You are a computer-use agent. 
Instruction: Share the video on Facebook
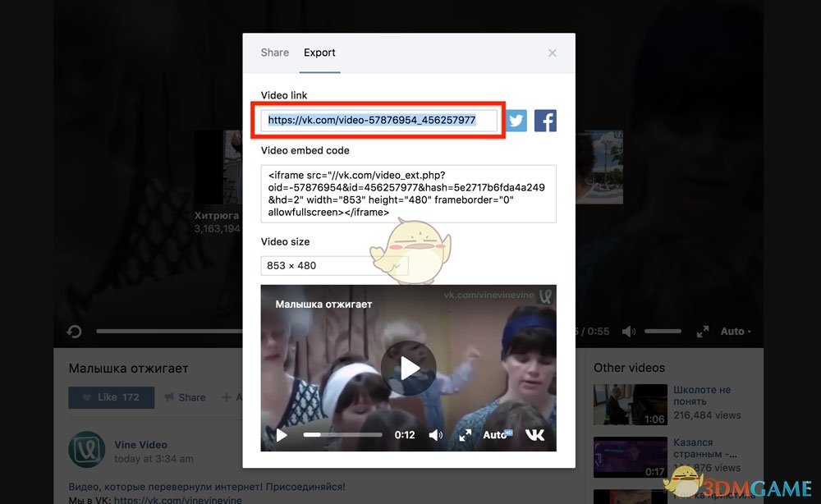coord(545,121)
